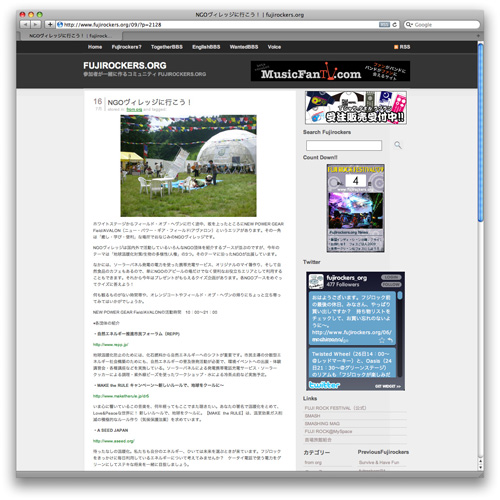This screenshot has width=500, height=500.
Task: Reload the page with refresh icon
Action: click(x=395, y=25)
